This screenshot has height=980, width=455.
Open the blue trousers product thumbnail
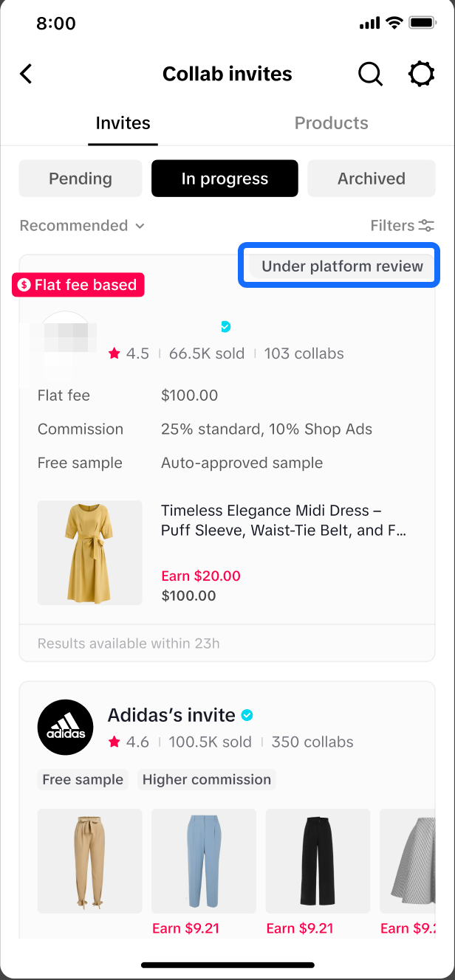pyautogui.click(x=204, y=860)
